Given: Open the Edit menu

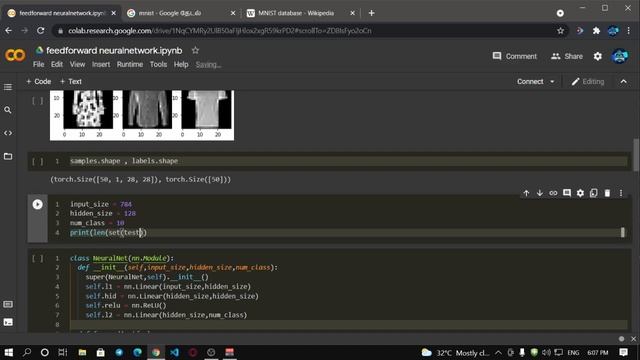Looking at the screenshot, I should [x=57, y=64].
